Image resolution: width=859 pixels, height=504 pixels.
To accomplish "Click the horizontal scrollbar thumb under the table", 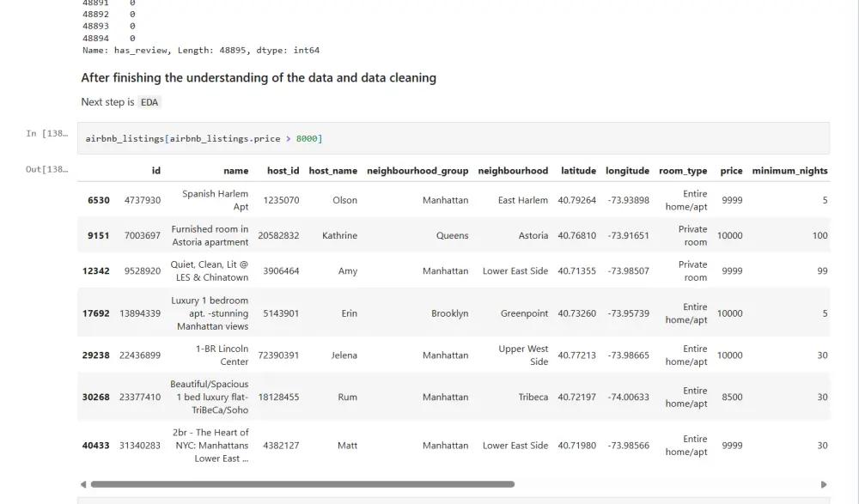I will (x=302, y=484).
